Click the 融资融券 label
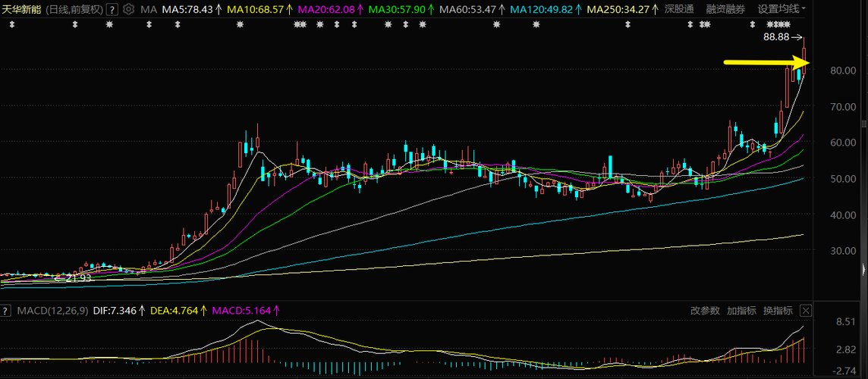Image resolution: width=868 pixels, height=379 pixels. pos(725,9)
